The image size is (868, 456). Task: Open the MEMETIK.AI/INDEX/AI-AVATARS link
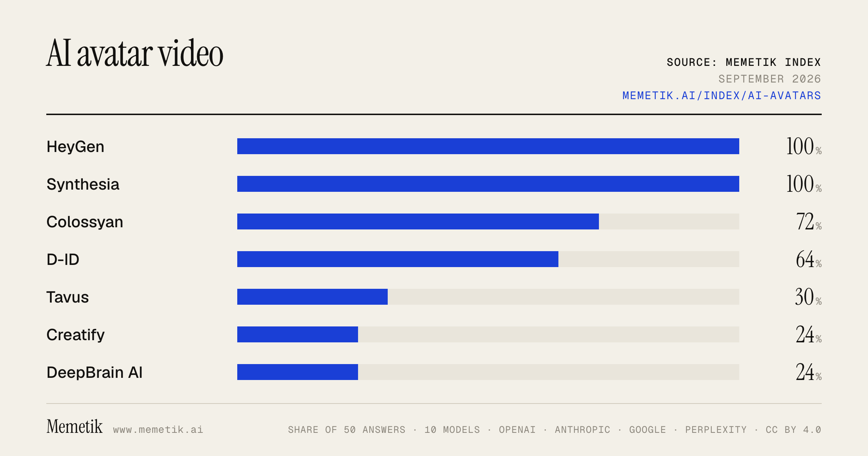tap(722, 96)
